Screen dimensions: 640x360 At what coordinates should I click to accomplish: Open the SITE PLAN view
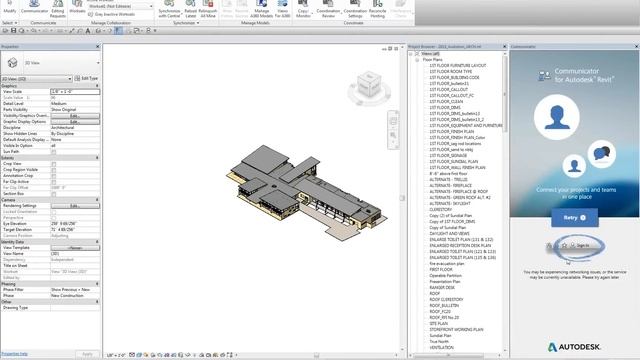point(438,324)
